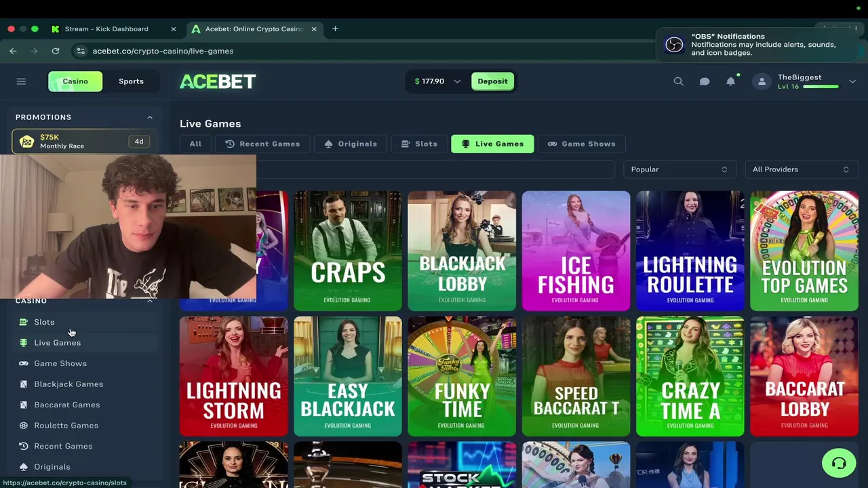Click the Recent Games clock icon in sidebar
The width and height of the screenshot is (868, 488).
click(24, 446)
